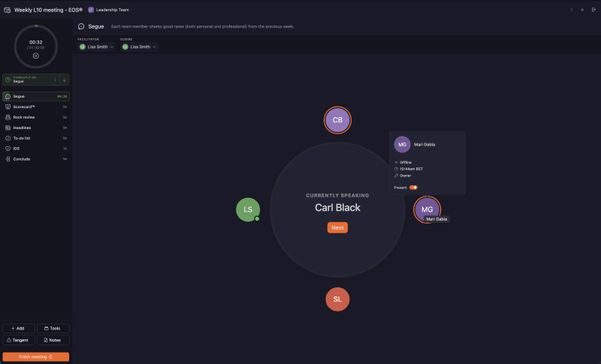
Task: Open the Scribe dropdown showing Lisa Smith
Action: click(x=139, y=47)
